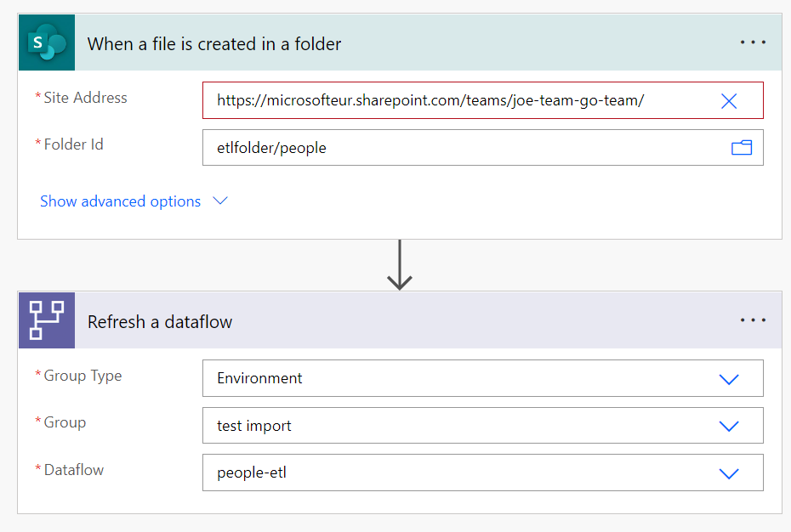This screenshot has height=532, width=791.
Task: Click into the Site Address field
Action: 483,100
